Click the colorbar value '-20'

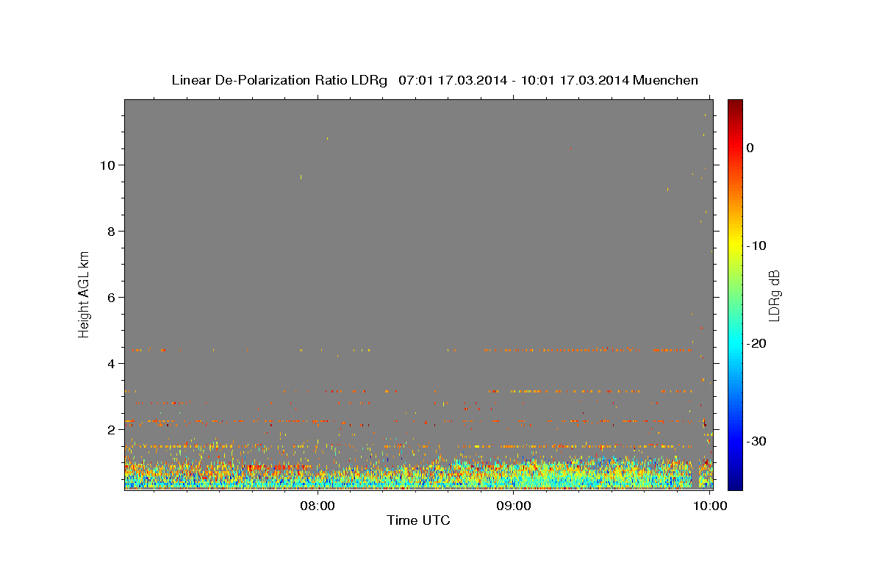(x=757, y=343)
